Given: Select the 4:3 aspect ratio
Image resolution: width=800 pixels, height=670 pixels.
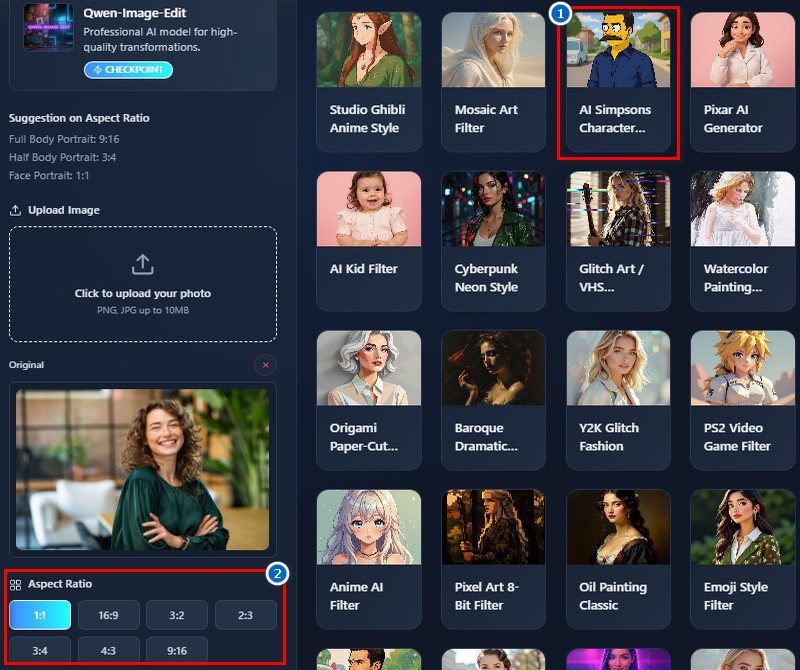Looking at the screenshot, I should click(x=108, y=650).
